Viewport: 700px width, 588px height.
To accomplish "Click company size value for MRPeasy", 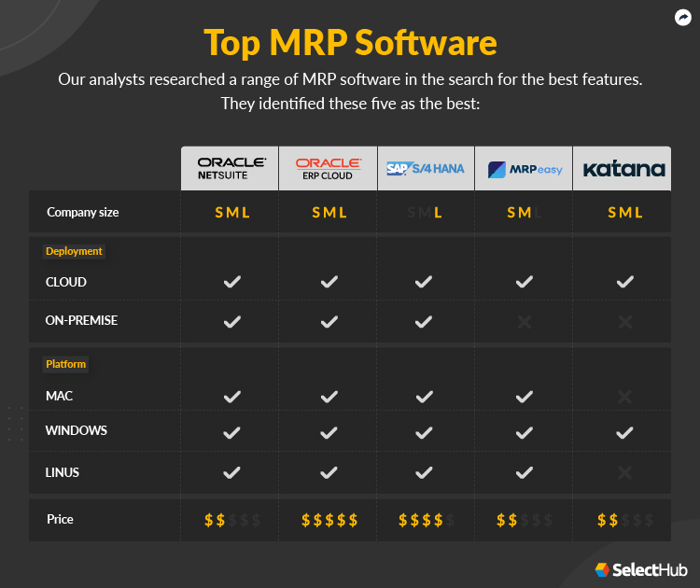I will point(525,213).
